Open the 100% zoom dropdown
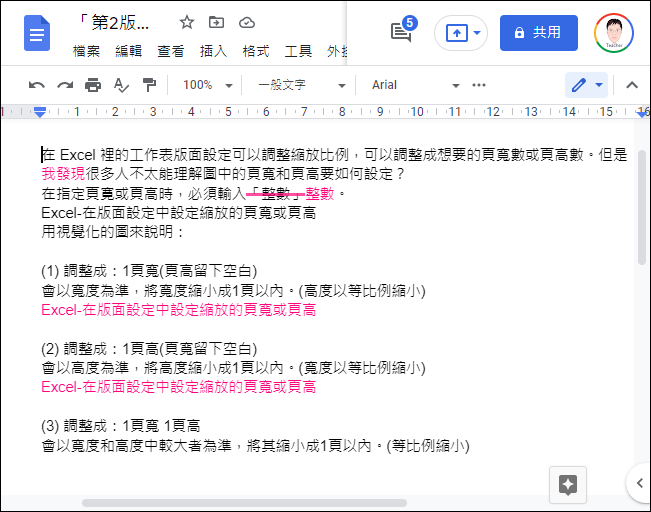This screenshot has width=651, height=512. (x=207, y=85)
